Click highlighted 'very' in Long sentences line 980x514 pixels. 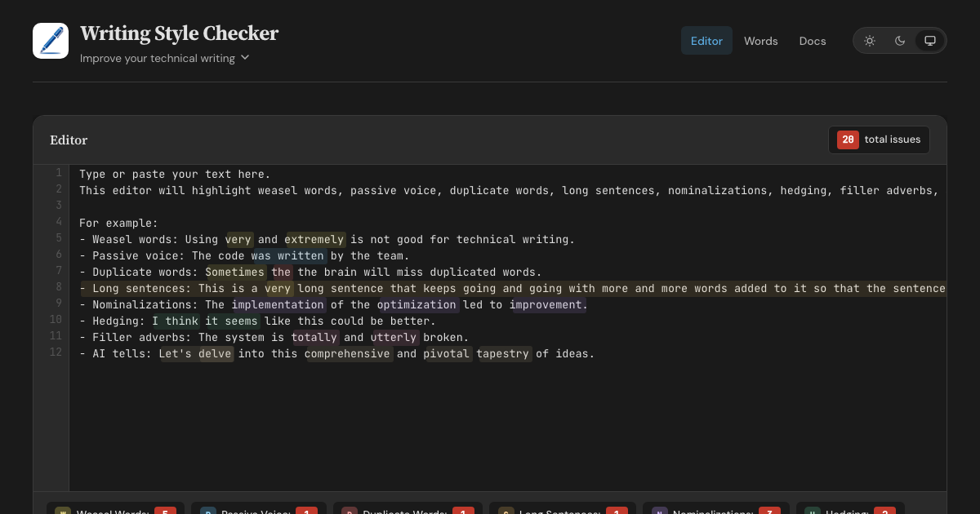coord(278,288)
